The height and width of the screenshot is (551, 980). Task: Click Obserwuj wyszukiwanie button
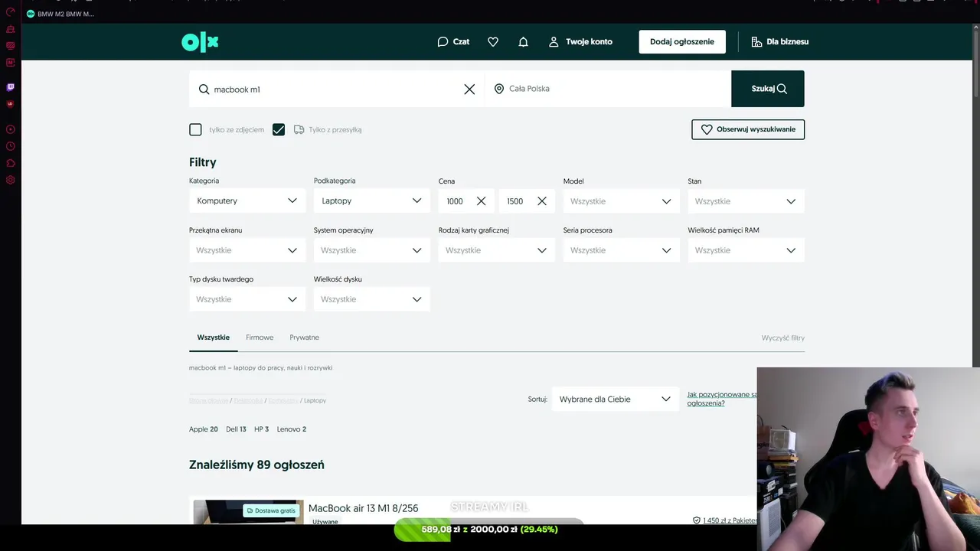[748, 130]
